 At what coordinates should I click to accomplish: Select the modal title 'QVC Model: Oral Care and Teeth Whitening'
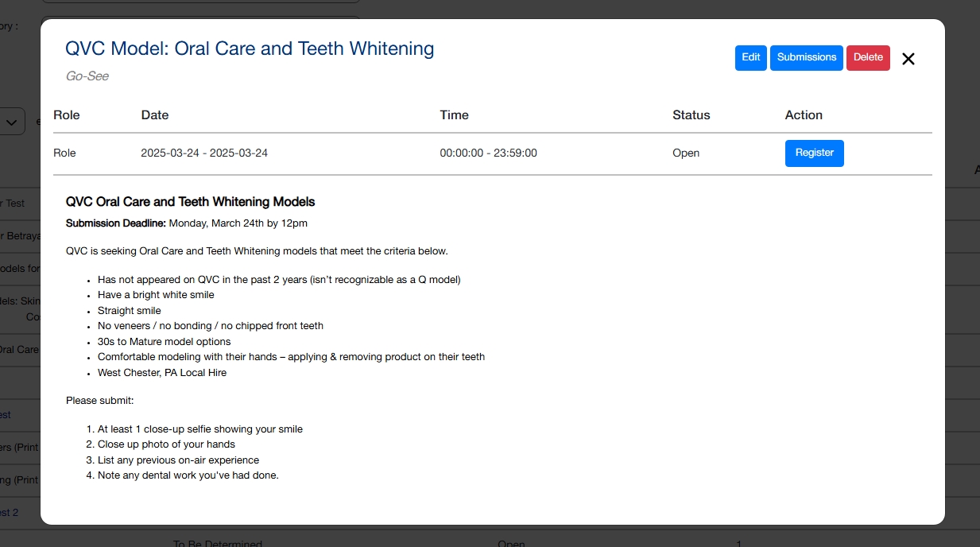pos(250,48)
